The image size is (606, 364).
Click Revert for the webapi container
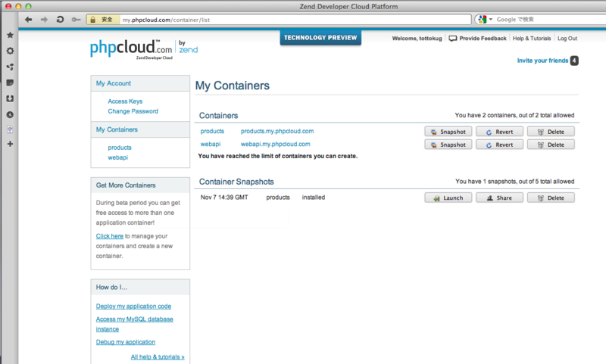click(499, 145)
